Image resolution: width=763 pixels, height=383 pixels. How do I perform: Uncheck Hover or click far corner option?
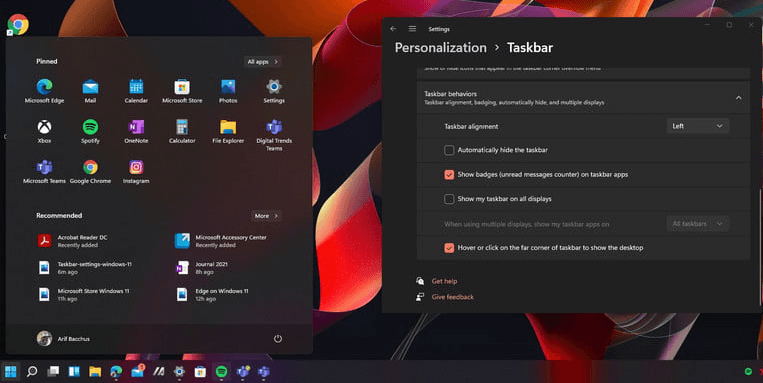tap(449, 248)
